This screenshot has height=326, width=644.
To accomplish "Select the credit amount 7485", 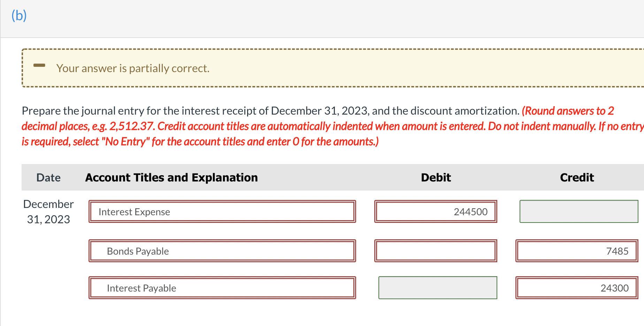I will click(576, 251).
